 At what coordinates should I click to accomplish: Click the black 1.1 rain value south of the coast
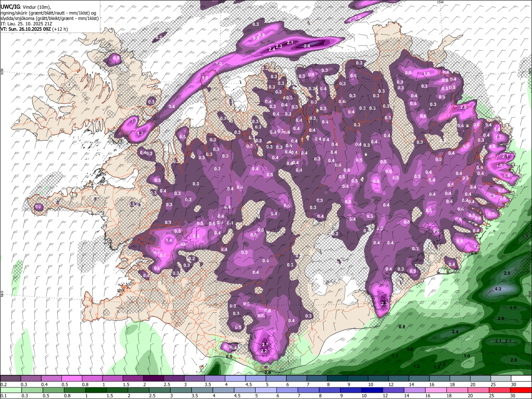tap(395, 356)
